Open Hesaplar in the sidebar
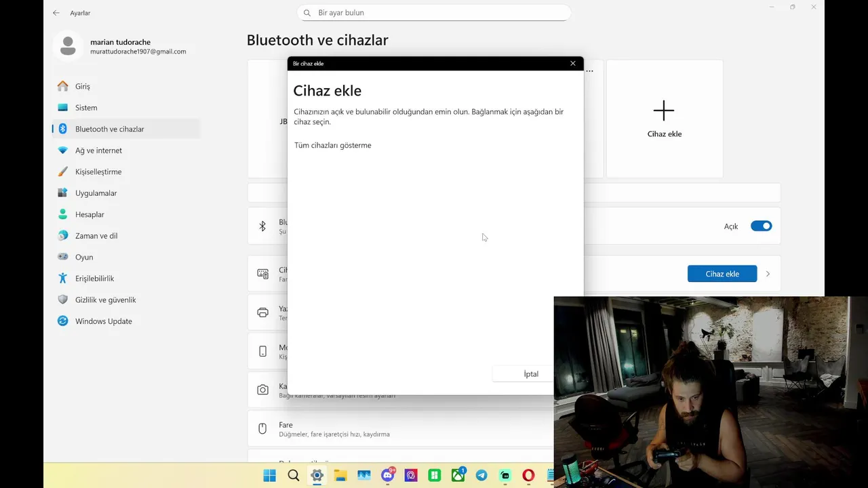Viewport: 868px width, 488px height. click(x=125, y=214)
